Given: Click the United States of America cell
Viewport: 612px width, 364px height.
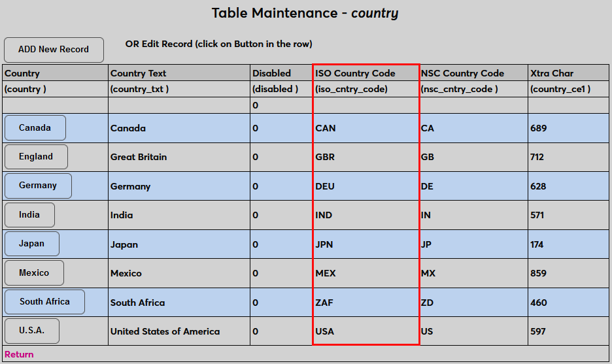Looking at the screenshot, I should tap(165, 331).
